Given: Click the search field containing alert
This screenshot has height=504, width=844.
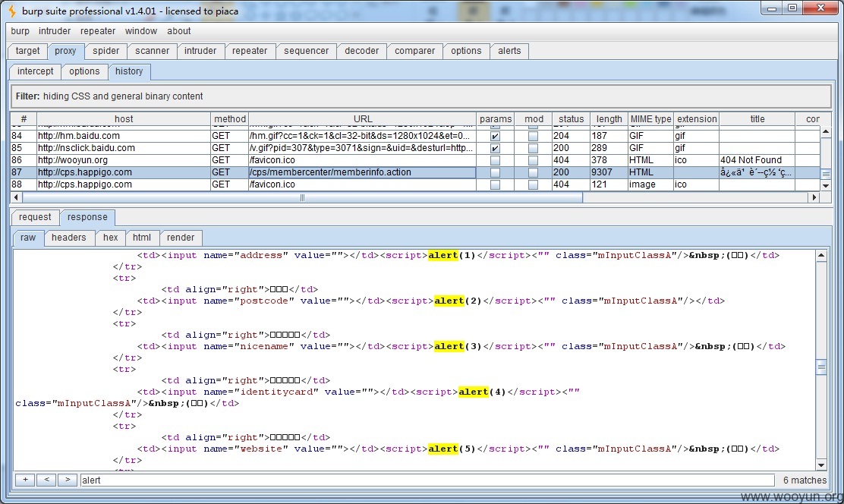Looking at the screenshot, I should (427, 480).
